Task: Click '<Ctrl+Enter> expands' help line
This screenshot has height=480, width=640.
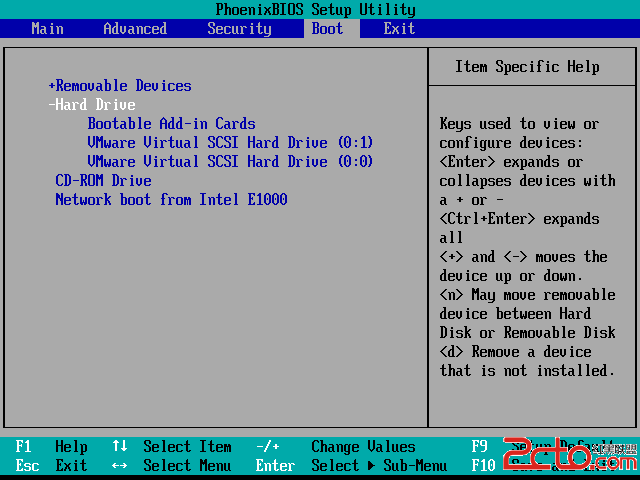Action: click(520, 219)
